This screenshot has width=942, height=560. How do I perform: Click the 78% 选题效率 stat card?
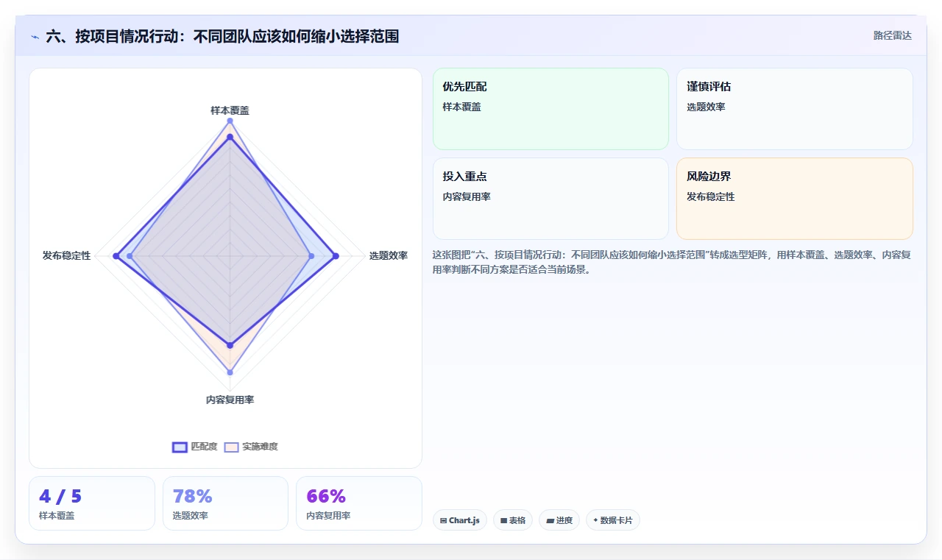[225, 503]
